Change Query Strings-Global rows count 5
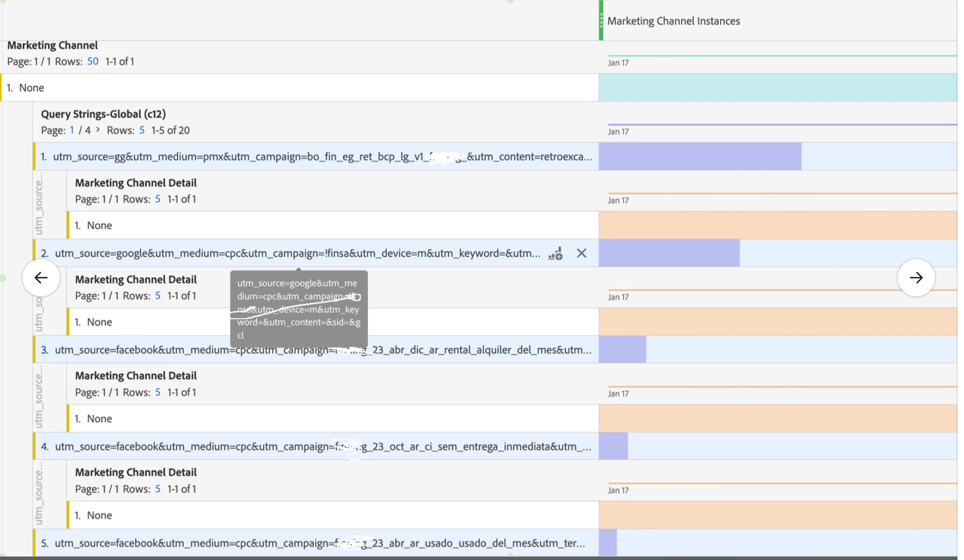 click(x=142, y=130)
